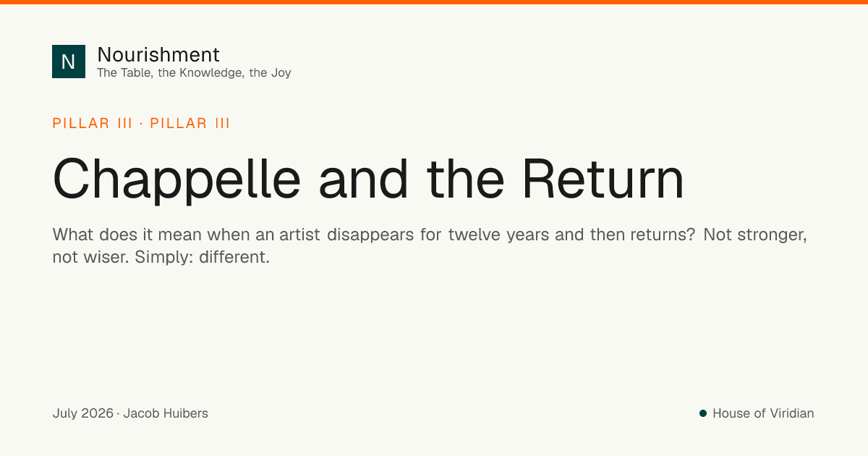Viewport: 868px width, 456px height.
Task: Click the letter N inside the logo
Action: coord(69,62)
